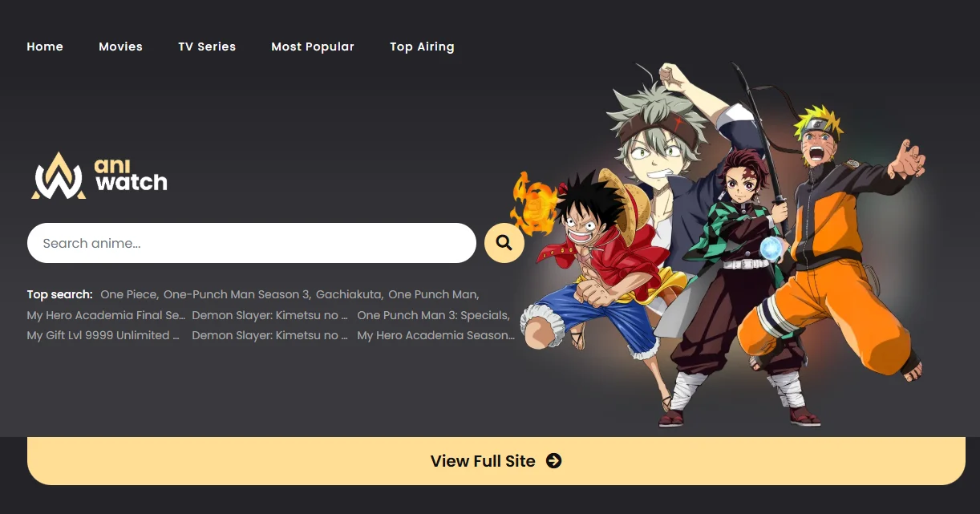Open One Punch Man 3: Specials link
Image resolution: width=980 pixels, height=514 pixels.
(x=433, y=315)
